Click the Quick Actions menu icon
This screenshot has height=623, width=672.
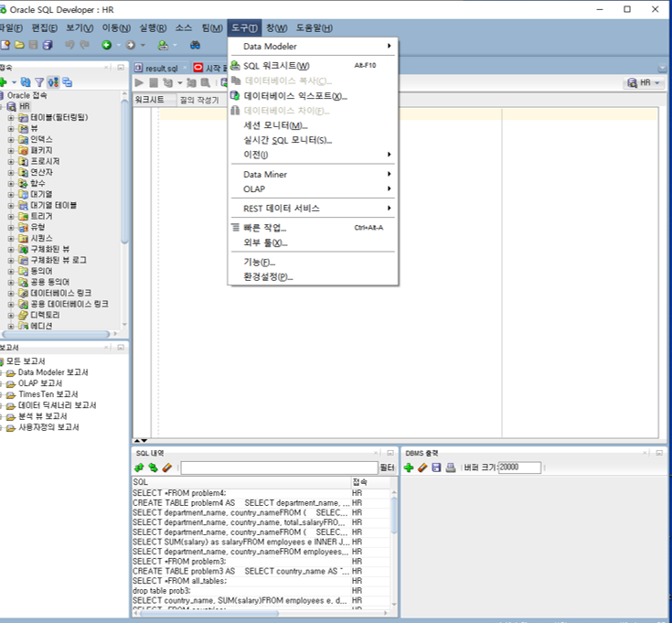(235, 227)
